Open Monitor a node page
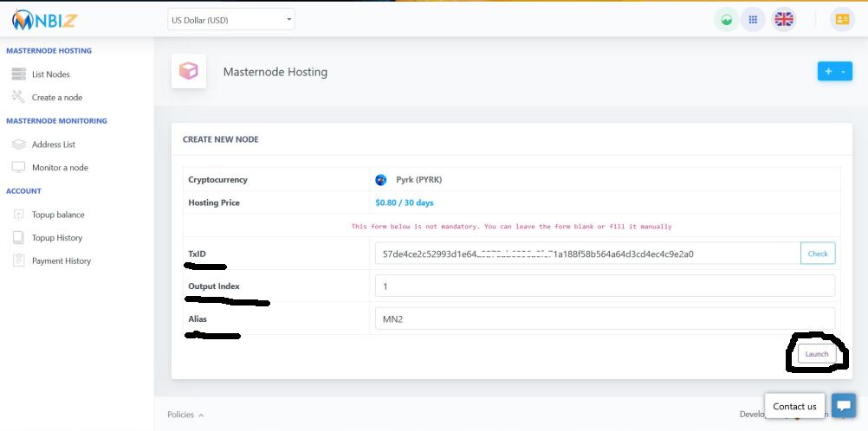The width and height of the screenshot is (868, 431). pyautogui.click(x=60, y=168)
